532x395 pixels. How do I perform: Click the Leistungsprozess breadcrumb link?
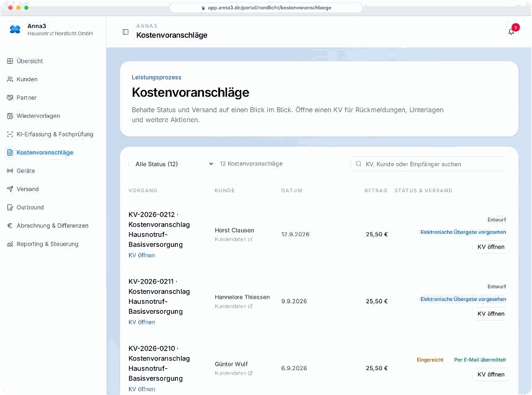point(156,78)
